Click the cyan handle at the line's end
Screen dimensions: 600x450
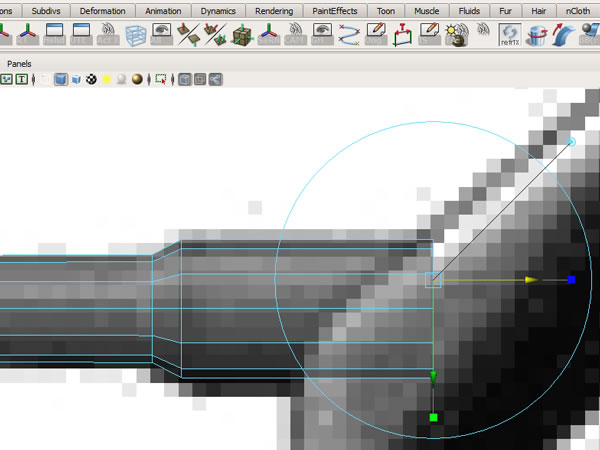coord(571,142)
